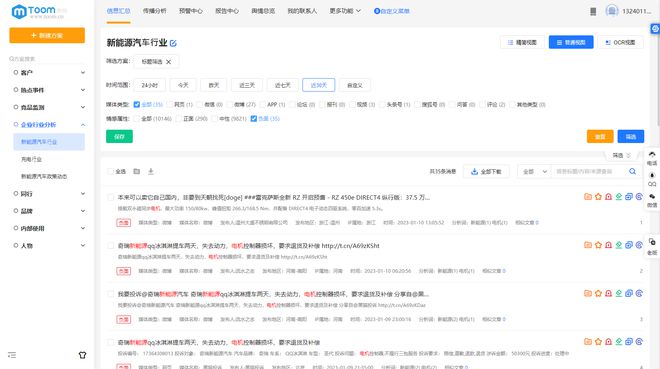Check the APP media type checkbox
This screenshot has height=369, width=660.
pos(263,104)
